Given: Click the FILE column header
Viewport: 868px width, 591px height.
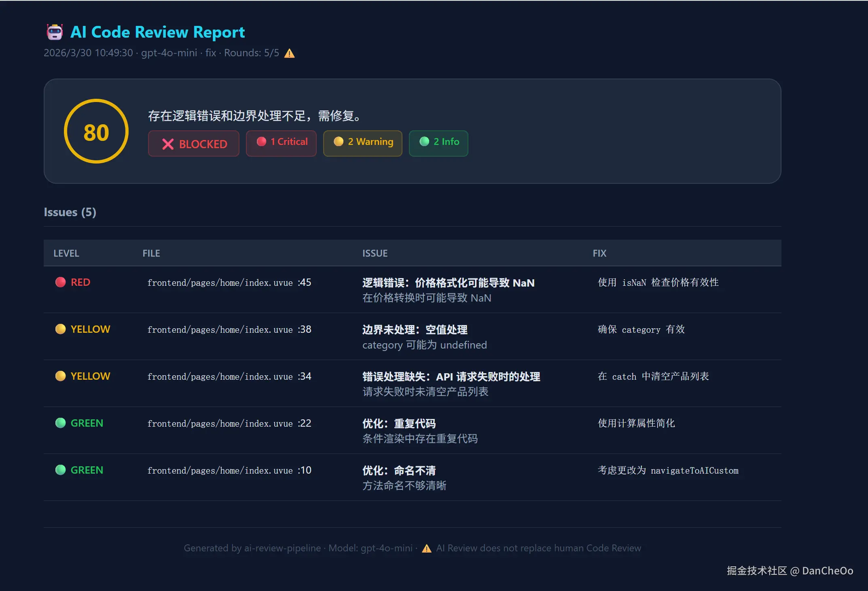Looking at the screenshot, I should pos(151,253).
